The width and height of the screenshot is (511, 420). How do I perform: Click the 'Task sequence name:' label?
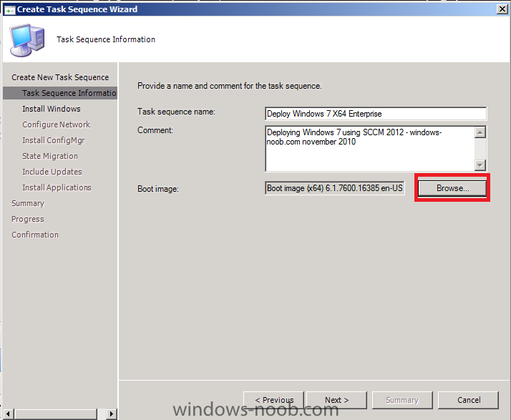[x=176, y=112]
